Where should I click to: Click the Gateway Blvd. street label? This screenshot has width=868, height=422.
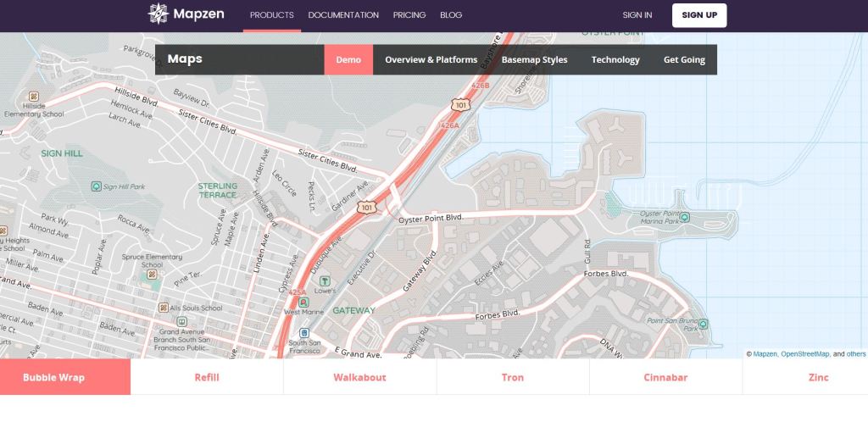coord(420,270)
